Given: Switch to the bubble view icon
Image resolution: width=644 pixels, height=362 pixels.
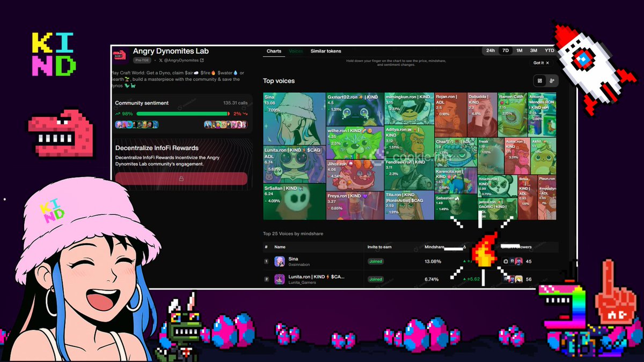Looking at the screenshot, I should 552,80.
